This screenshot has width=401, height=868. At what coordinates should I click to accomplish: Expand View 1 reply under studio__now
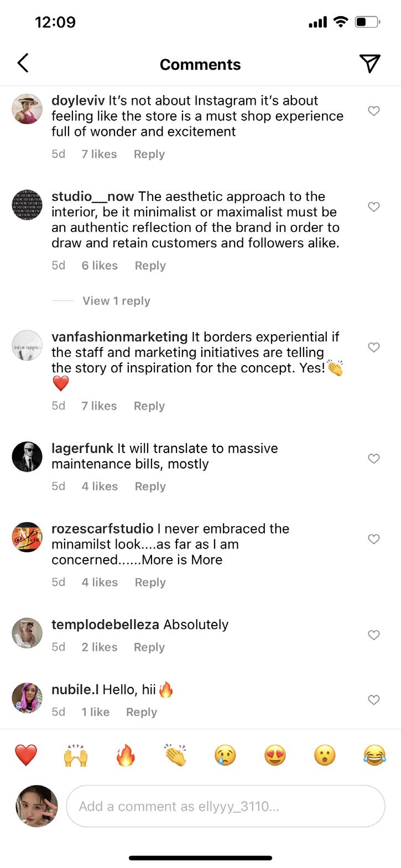click(x=116, y=301)
